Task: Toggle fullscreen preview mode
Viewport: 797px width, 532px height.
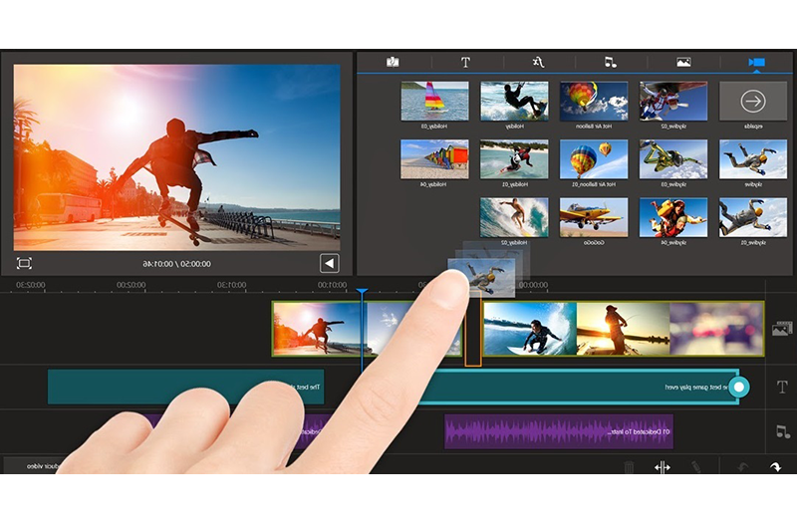Action: tap(24, 263)
